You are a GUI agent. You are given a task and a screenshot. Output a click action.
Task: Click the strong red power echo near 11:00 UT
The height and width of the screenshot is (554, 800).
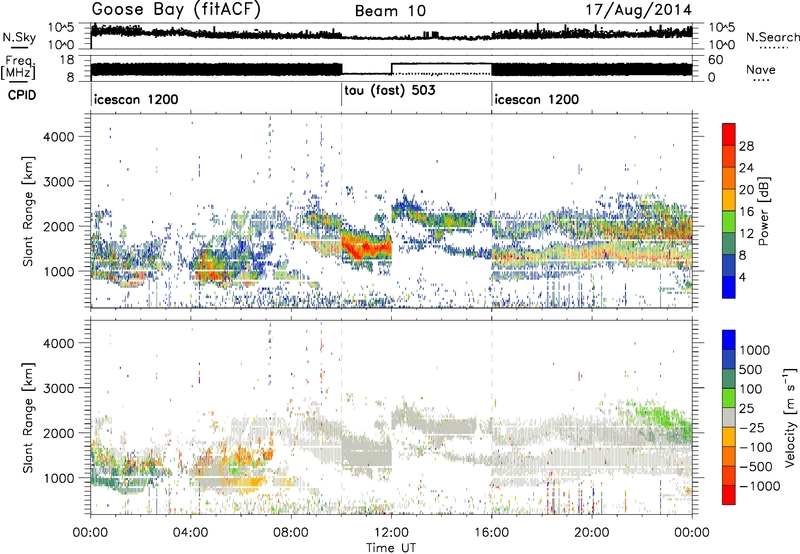pos(365,247)
